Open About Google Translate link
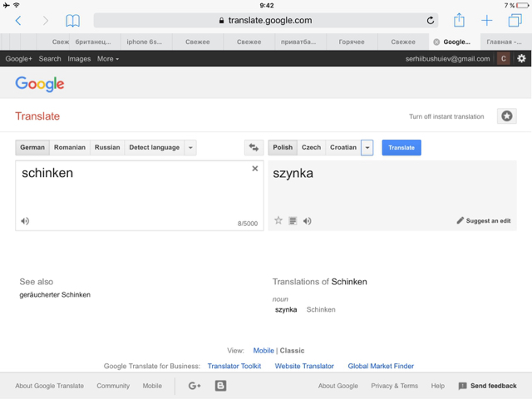 [50, 386]
